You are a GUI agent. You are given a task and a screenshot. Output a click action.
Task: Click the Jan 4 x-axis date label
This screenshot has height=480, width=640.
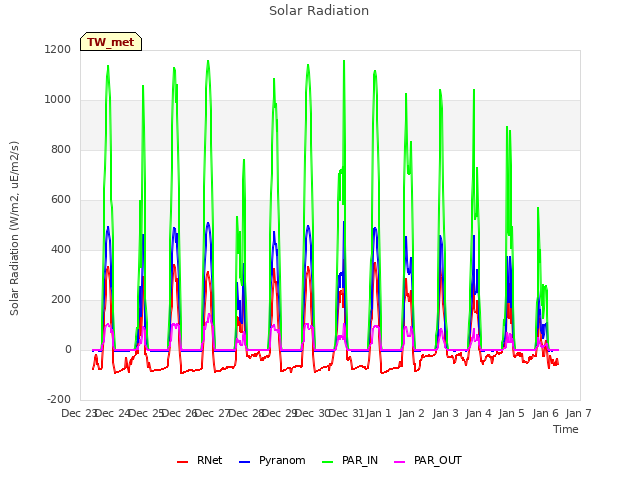(x=479, y=413)
